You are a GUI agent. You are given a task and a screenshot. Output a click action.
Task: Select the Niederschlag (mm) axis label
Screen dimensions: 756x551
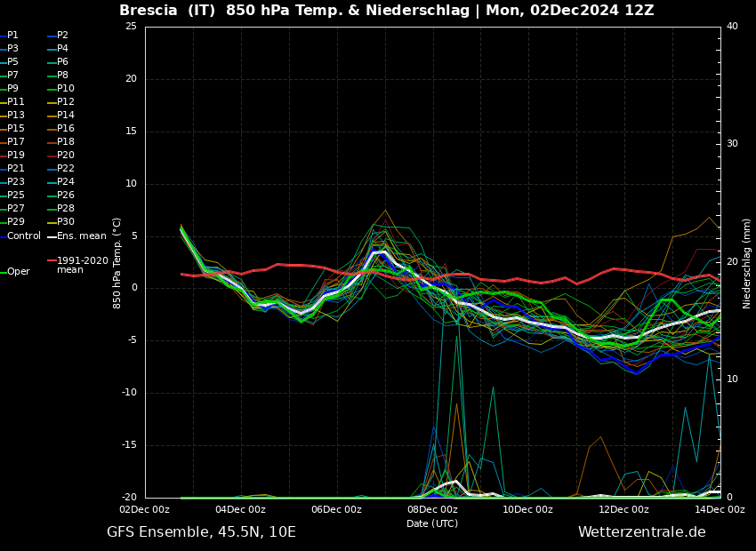[746, 263]
